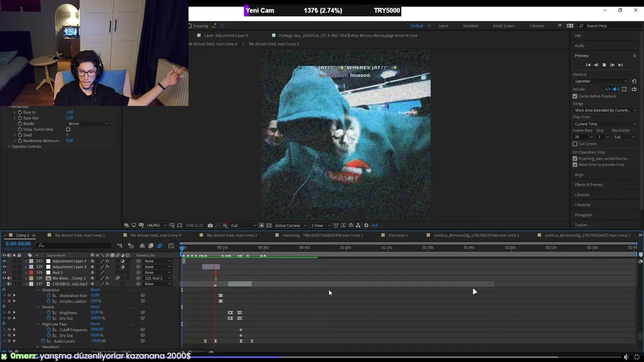The width and height of the screenshot is (644, 362).
Task: Toggle the region of interest button
Action: [x=261, y=225]
